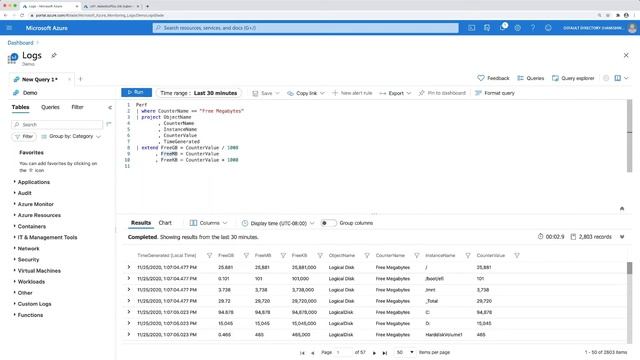Switch to the Filter tab in side pane
Image resolution: width=640 pixels, height=360 pixels.
click(x=77, y=107)
